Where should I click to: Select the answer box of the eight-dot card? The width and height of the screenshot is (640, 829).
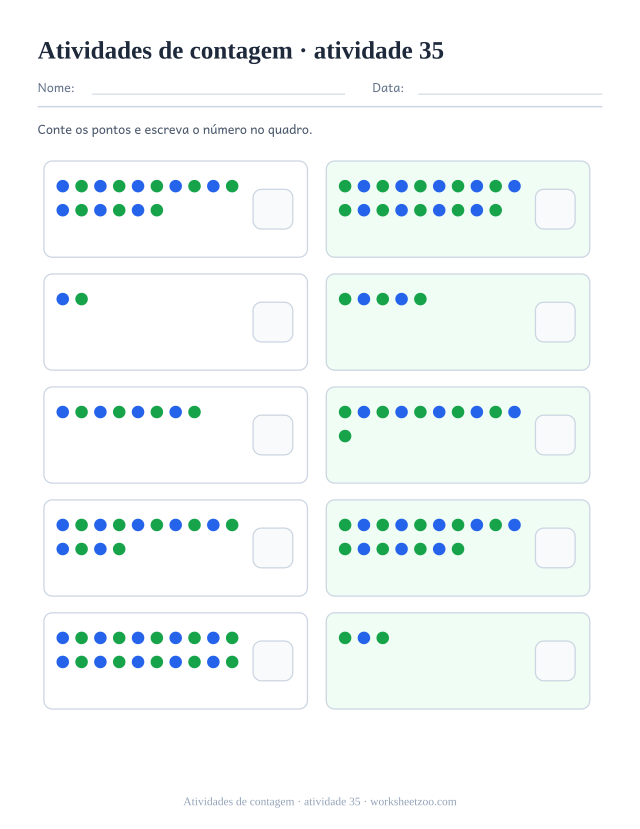click(x=273, y=435)
